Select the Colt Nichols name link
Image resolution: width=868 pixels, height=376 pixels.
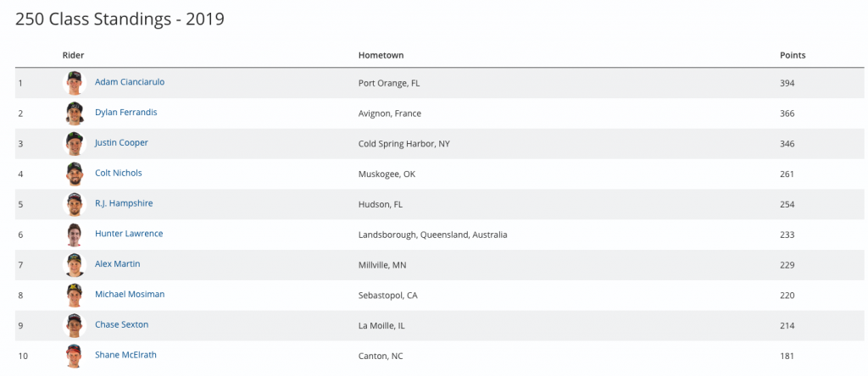pyautogui.click(x=119, y=173)
